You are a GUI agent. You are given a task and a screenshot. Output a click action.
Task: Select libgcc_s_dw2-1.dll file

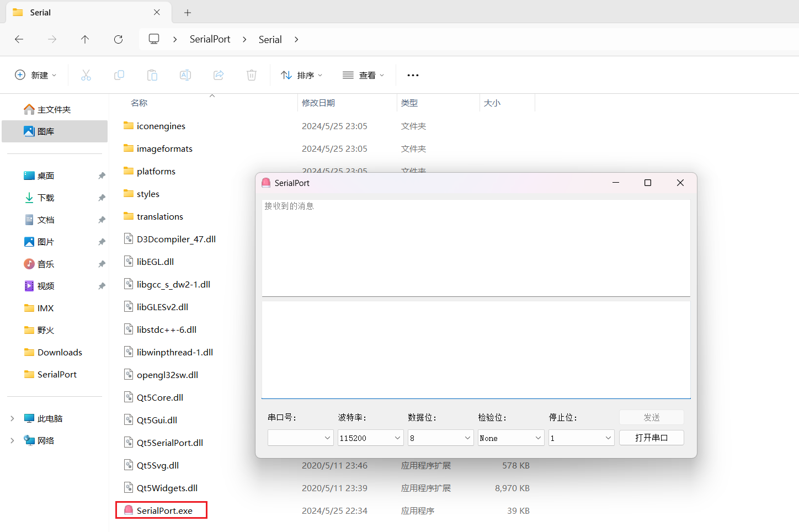(x=173, y=284)
